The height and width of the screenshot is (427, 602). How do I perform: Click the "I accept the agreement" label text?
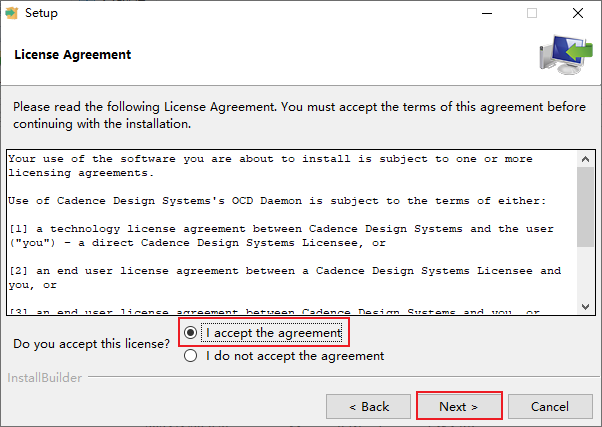click(x=274, y=333)
